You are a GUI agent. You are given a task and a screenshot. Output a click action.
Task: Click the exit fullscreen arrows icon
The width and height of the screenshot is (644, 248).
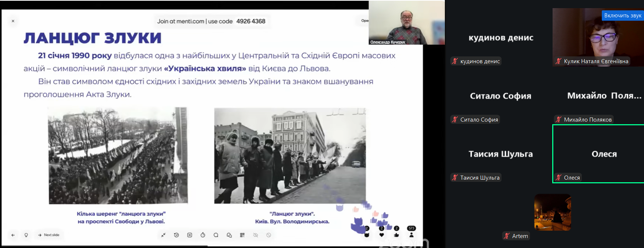tap(163, 235)
